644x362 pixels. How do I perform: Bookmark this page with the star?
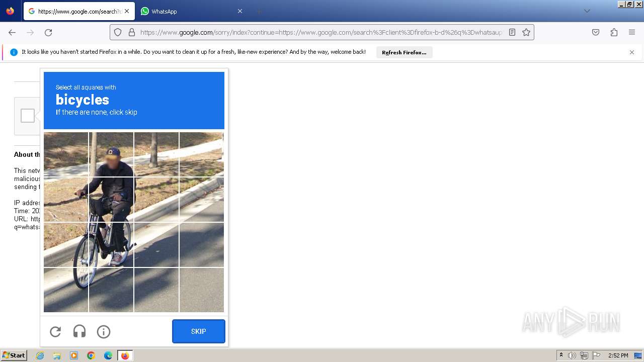(526, 32)
